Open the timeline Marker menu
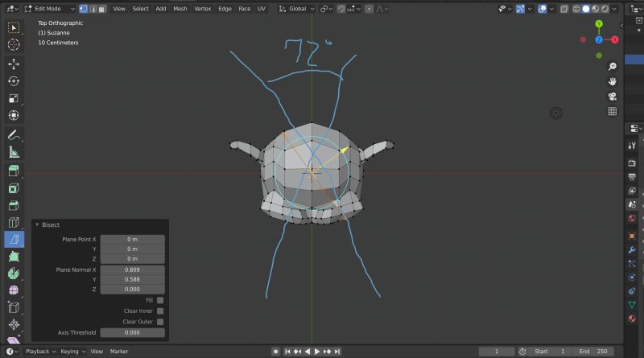 pyautogui.click(x=119, y=352)
